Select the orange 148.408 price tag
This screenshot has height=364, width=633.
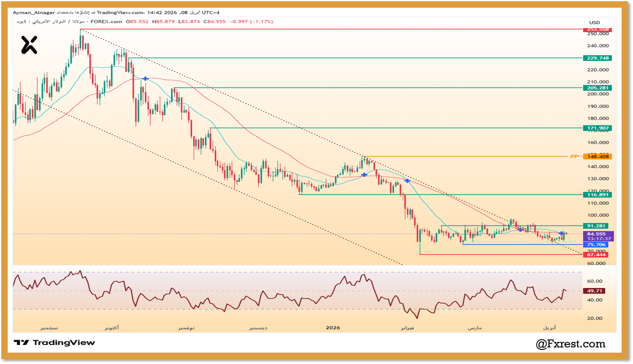pos(598,157)
